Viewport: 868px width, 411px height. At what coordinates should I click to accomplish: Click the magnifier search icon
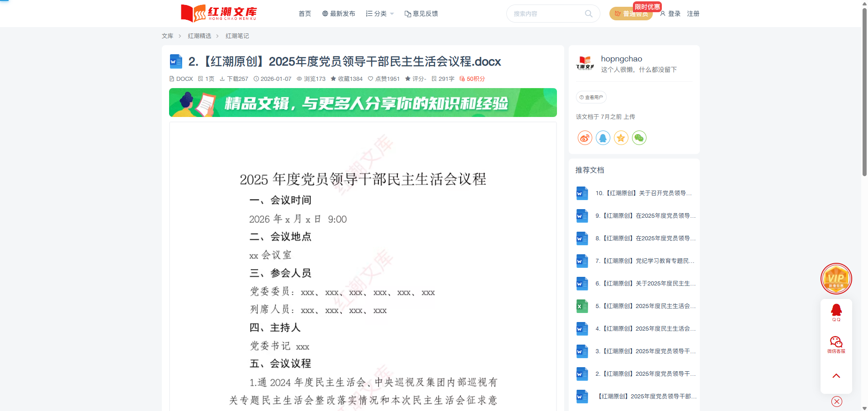click(589, 14)
